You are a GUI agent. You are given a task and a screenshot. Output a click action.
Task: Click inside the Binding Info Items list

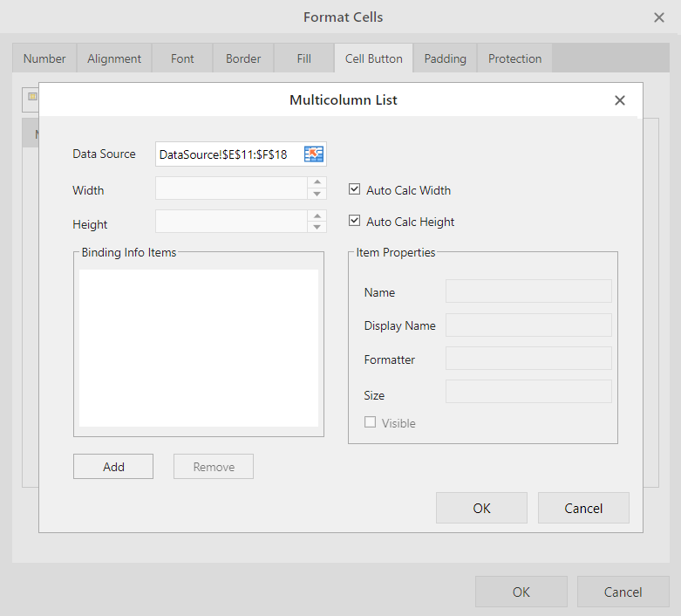pos(199,347)
